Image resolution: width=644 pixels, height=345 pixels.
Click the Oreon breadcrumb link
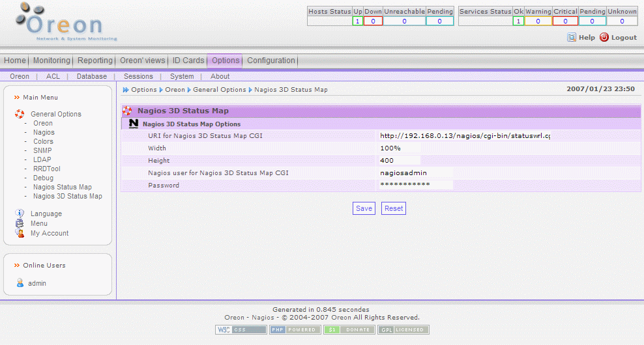pos(175,89)
